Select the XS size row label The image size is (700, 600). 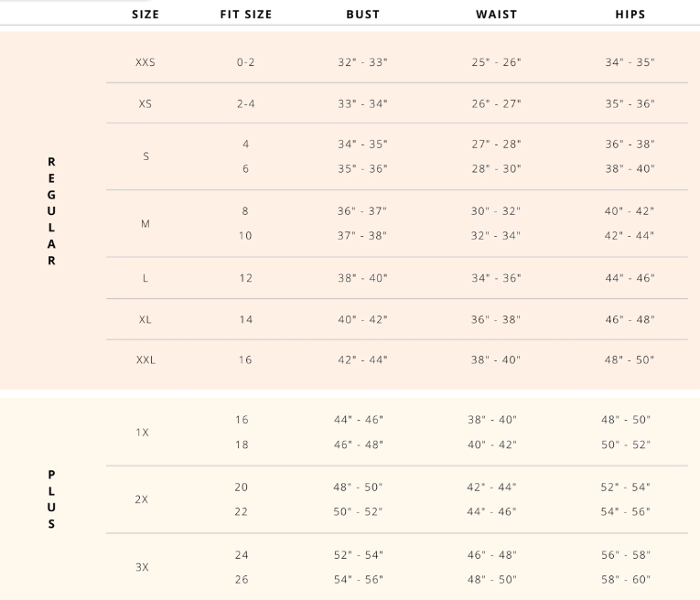(x=145, y=103)
